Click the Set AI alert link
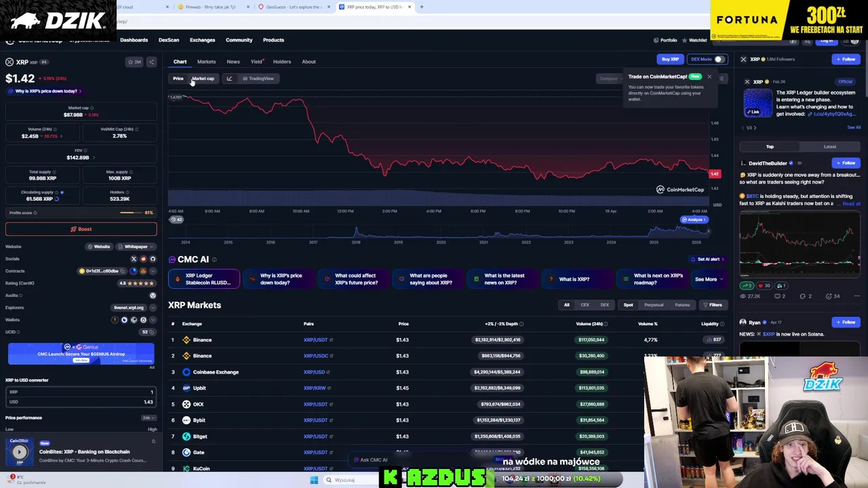 click(707, 260)
